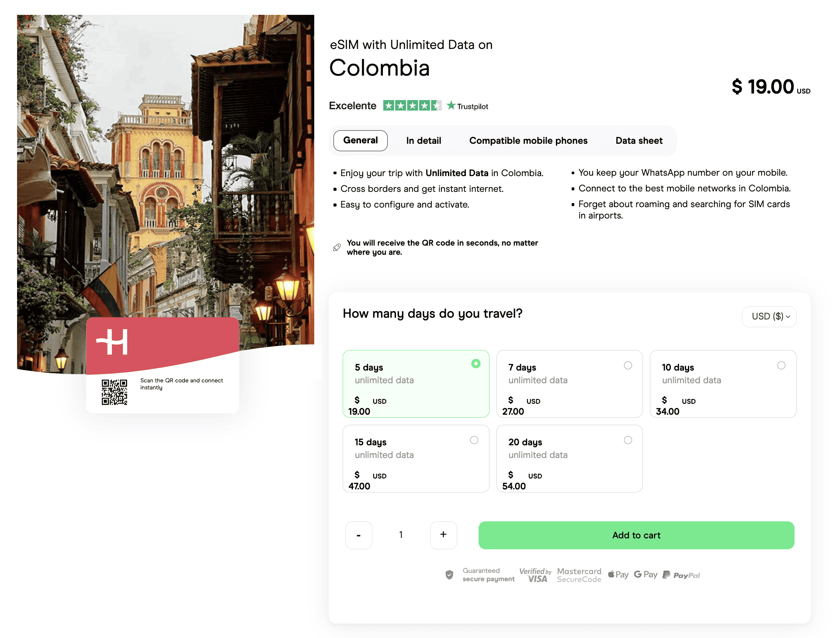
Task: Click the PayPal payment logo
Action: (x=681, y=575)
